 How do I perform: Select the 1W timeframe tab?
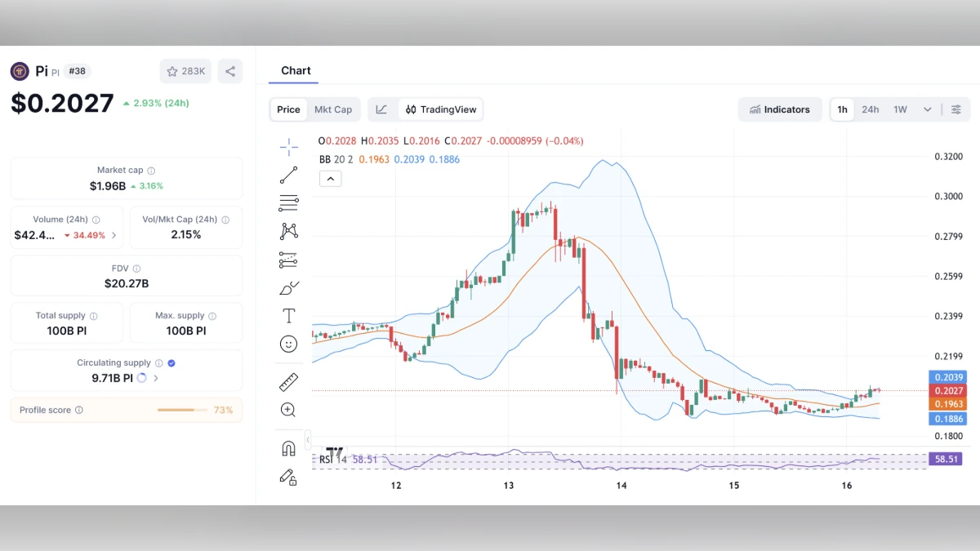pos(898,109)
